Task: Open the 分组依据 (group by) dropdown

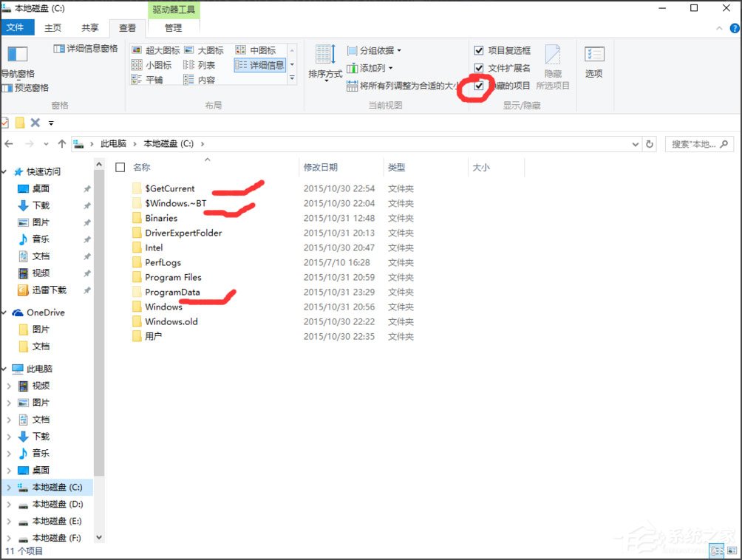Action: [x=373, y=49]
